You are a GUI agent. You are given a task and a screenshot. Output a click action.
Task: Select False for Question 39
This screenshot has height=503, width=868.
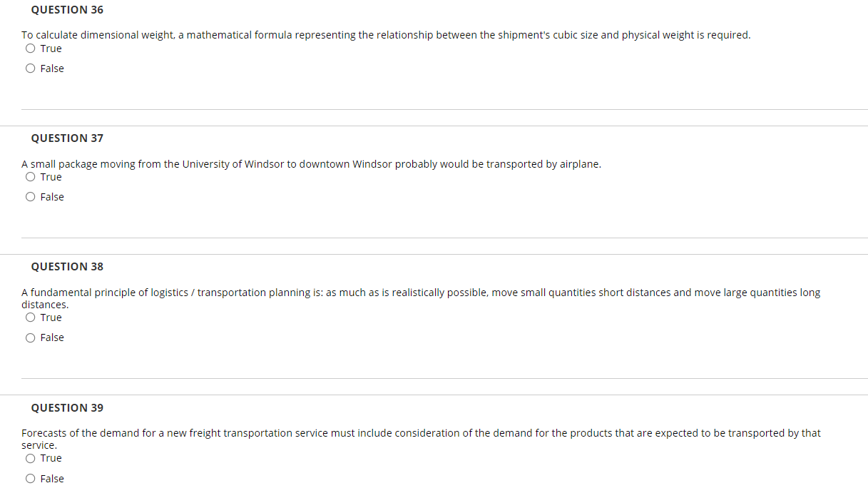(x=30, y=478)
